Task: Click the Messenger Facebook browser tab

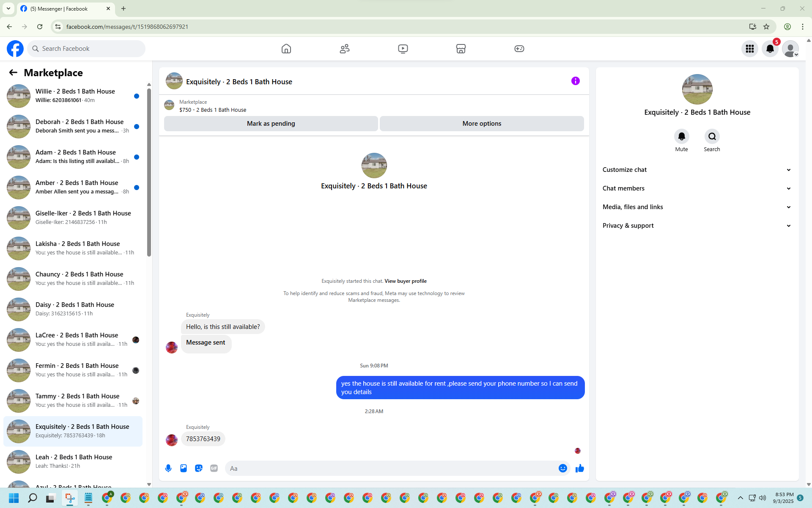Action: (66, 9)
